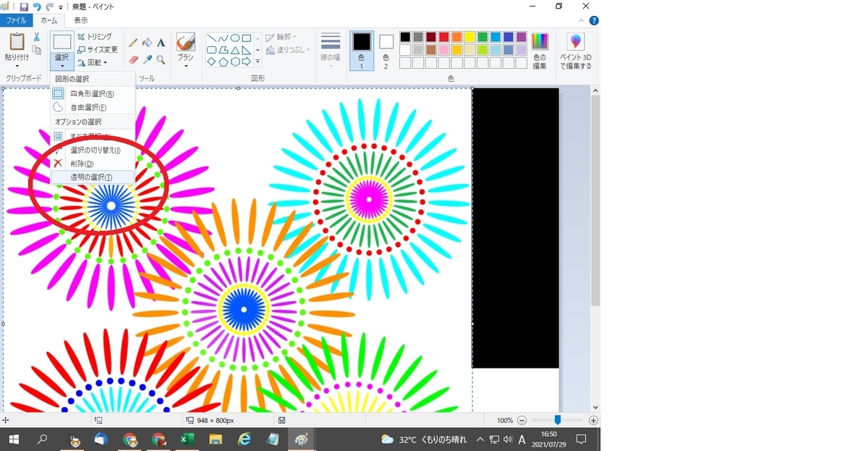Viewport: 868px width, 451px height.
Task: Click the Copy icon in clipboard group
Action: point(36,50)
